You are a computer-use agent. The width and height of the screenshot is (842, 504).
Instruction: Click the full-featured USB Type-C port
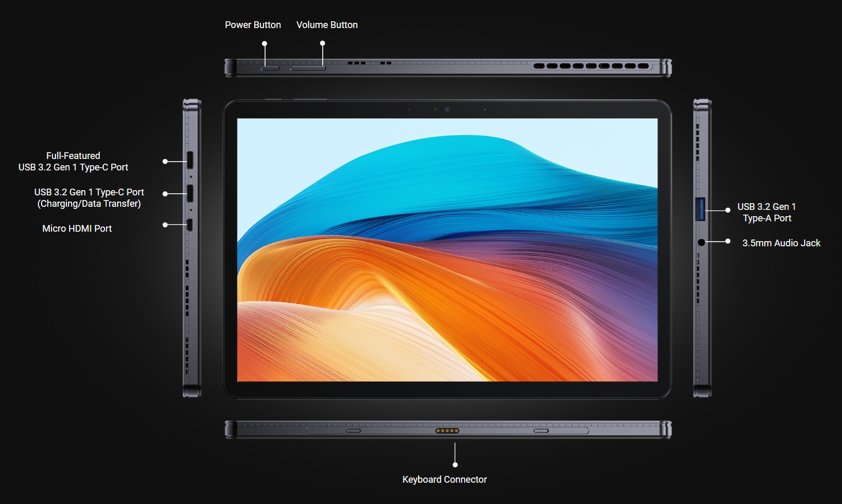click(190, 160)
